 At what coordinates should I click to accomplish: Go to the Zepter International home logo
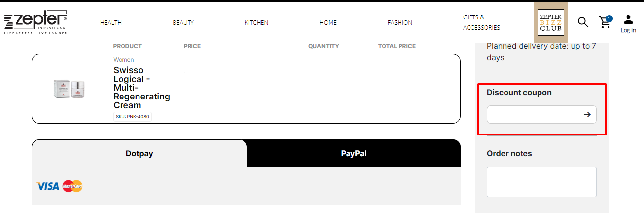[x=35, y=22]
